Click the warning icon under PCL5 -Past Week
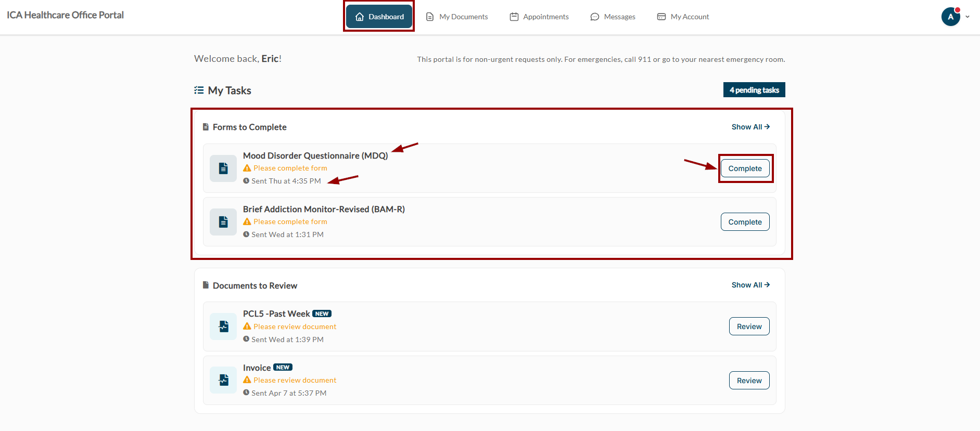The height and width of the screenshot is (431, 980). pyautogui.click(x=247, y=326)
